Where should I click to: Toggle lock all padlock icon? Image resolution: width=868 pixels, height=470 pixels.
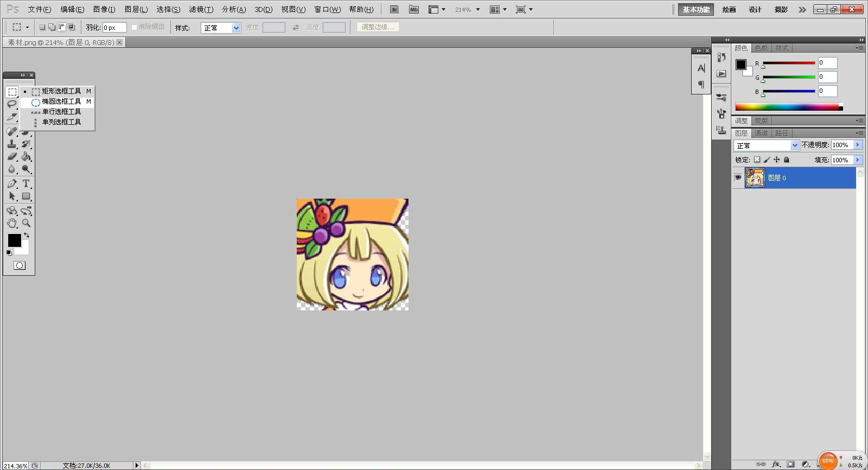pos(787,160)
